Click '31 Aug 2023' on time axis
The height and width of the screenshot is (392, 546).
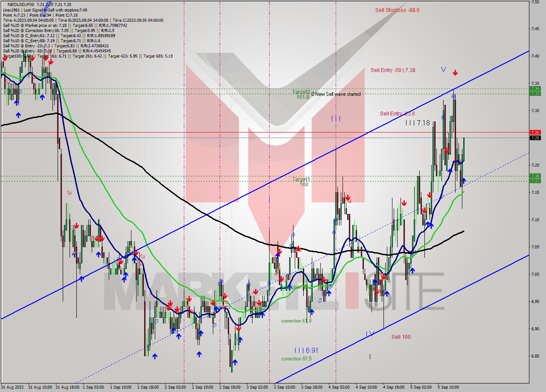tap(12, 387)
